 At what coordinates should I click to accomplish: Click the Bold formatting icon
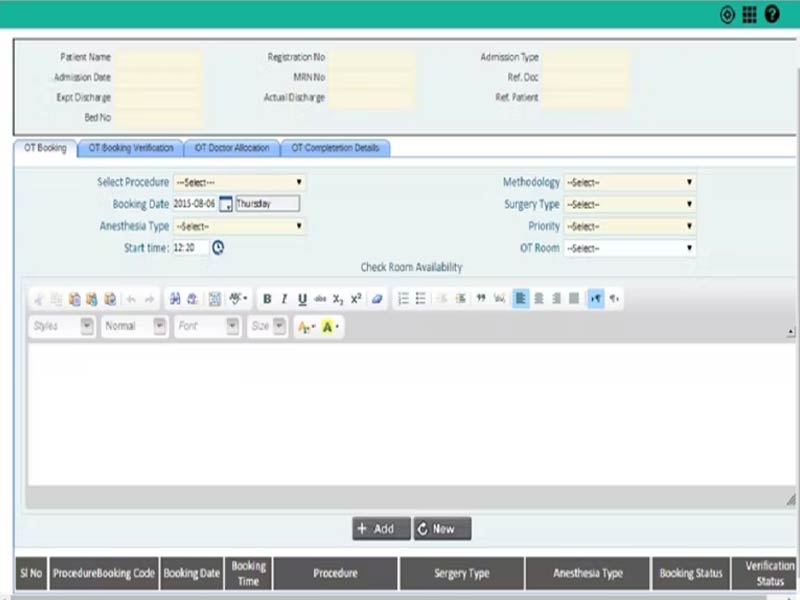267,299
